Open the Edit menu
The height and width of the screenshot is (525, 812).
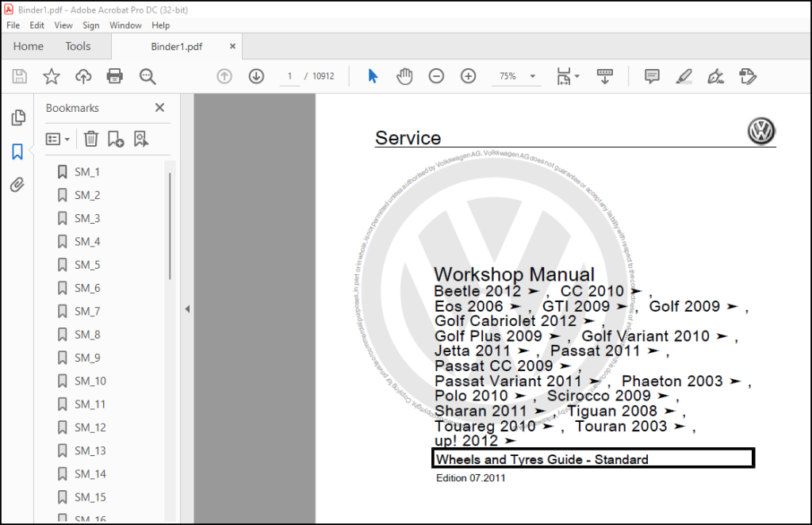coord(36,25)
